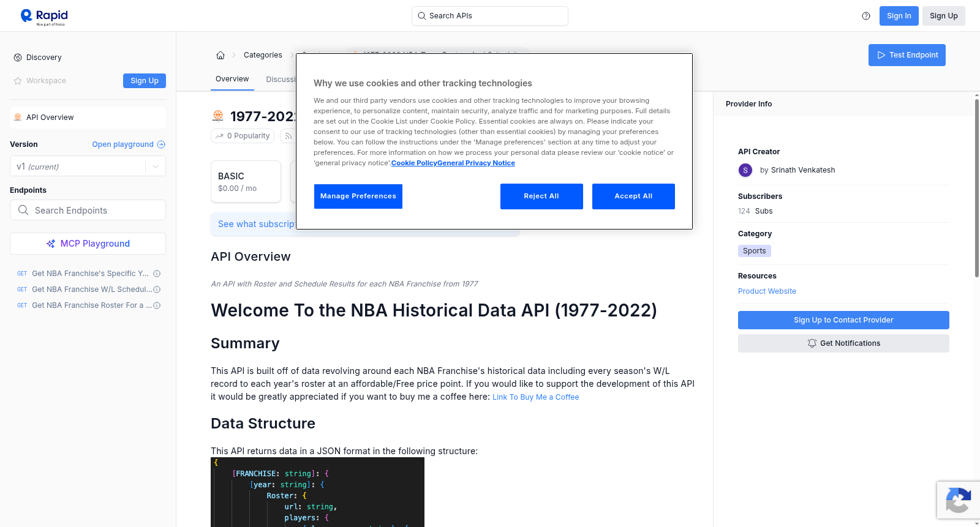Screen dimensions: 980x527
Task: Open the Product Website link
Action: (x=767, y=291)
